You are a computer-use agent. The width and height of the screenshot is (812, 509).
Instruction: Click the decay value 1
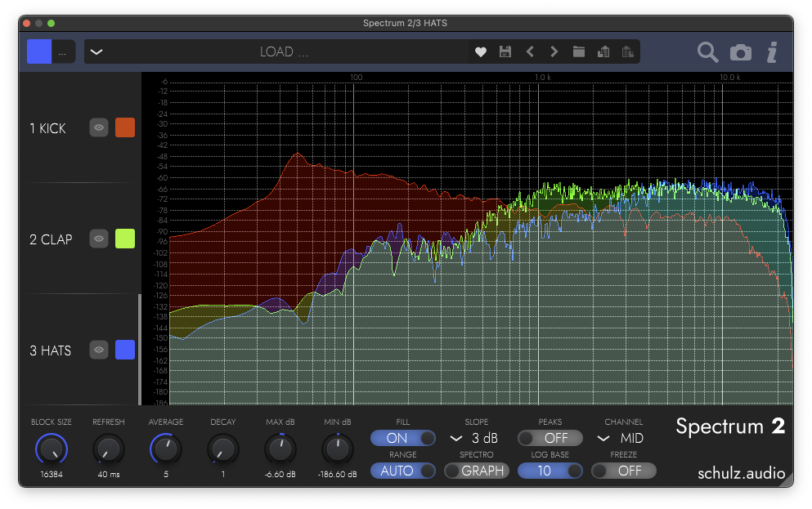click(x=223, y=475)
